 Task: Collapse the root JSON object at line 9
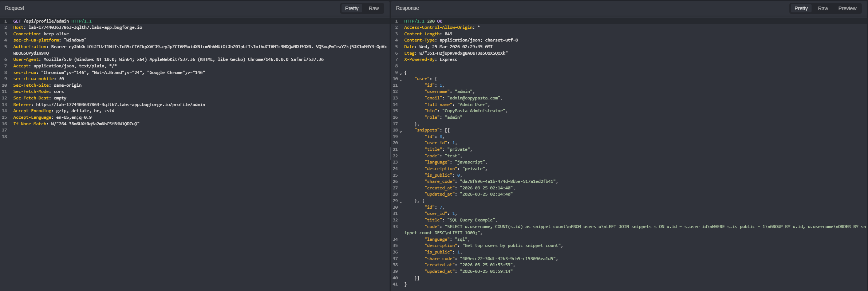tap(401, 74)
